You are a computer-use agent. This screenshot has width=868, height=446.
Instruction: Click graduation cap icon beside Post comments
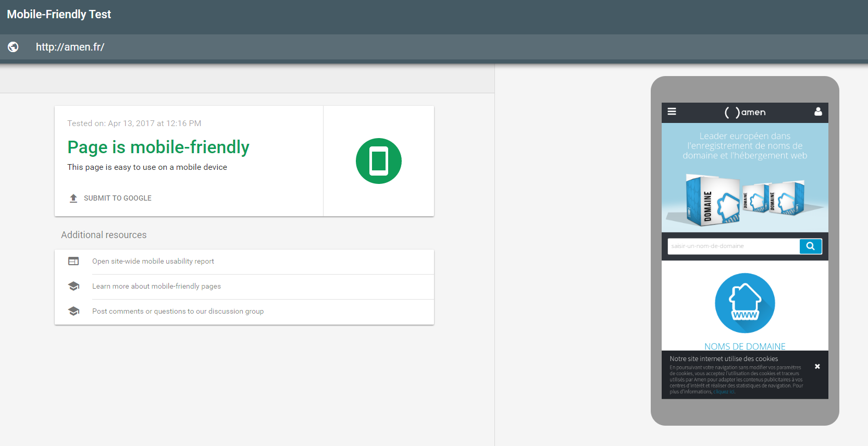[73, 311]
